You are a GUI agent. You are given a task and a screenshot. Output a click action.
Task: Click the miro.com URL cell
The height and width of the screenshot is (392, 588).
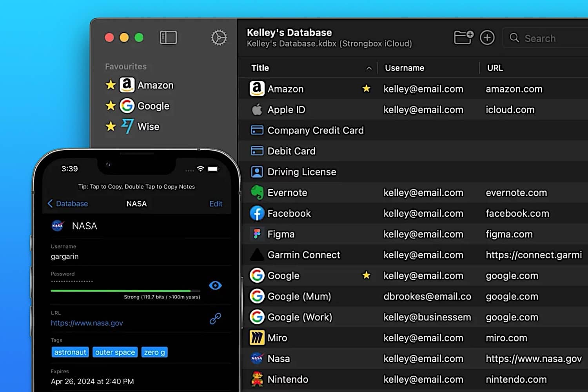(x=506, y=338)
